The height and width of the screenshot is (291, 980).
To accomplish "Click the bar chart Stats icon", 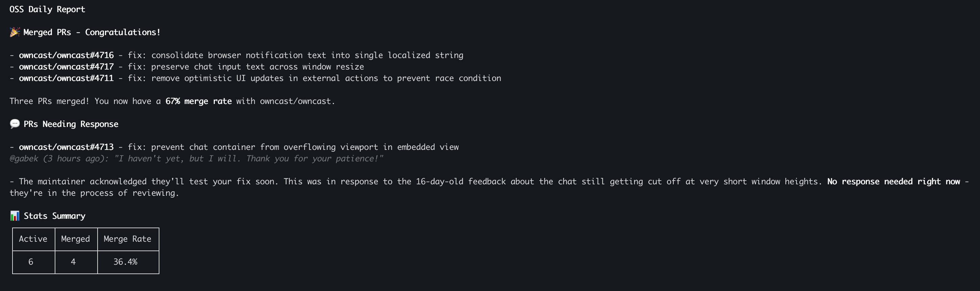I will [x=15, y=216].
